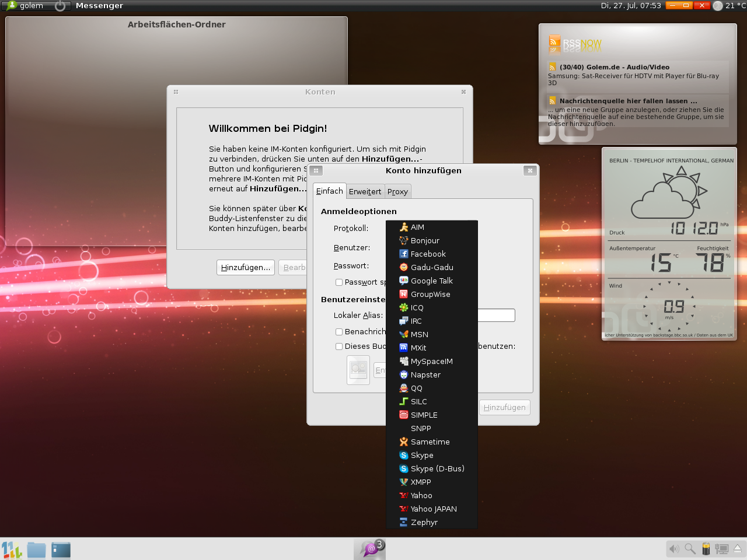
Task: Click the Hinzufügen... button in Konten
Action: [245, 267]
